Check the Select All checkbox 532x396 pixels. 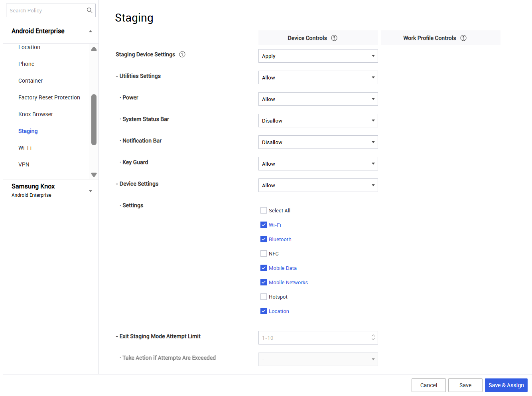264,210
